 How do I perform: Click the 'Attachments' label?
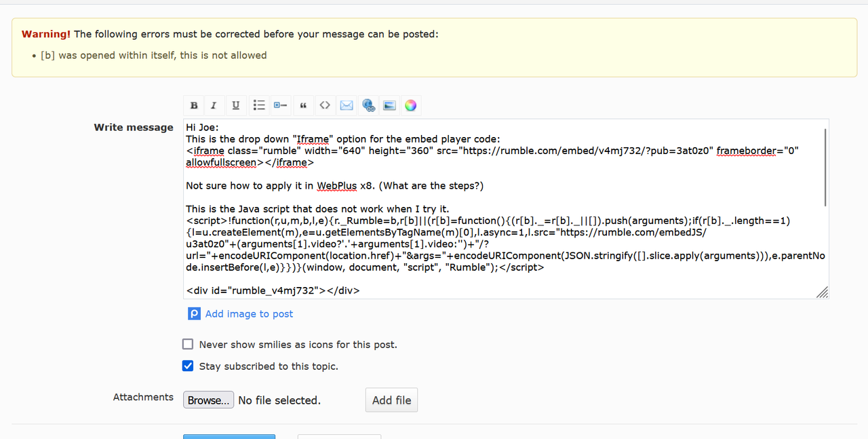click(x=143, y=397)
